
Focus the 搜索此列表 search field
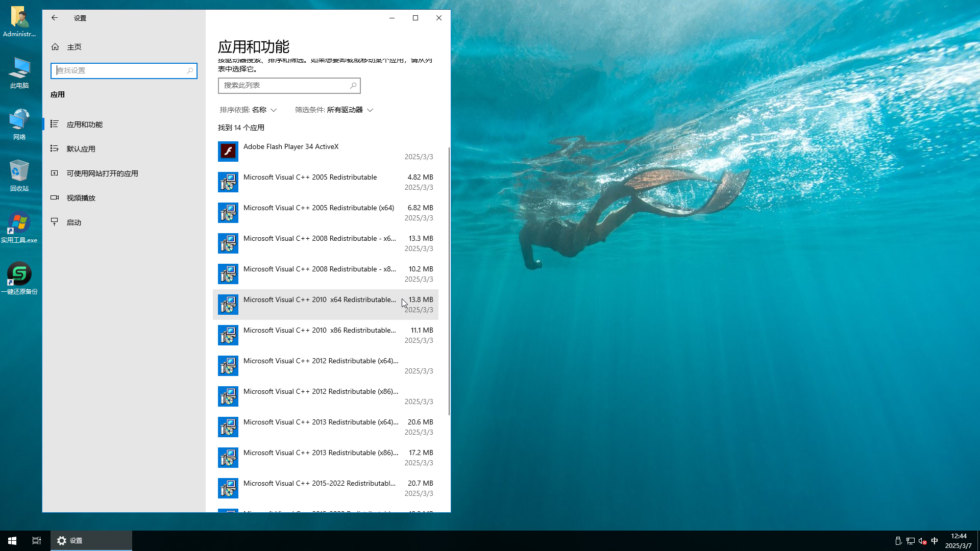(289, 85)
